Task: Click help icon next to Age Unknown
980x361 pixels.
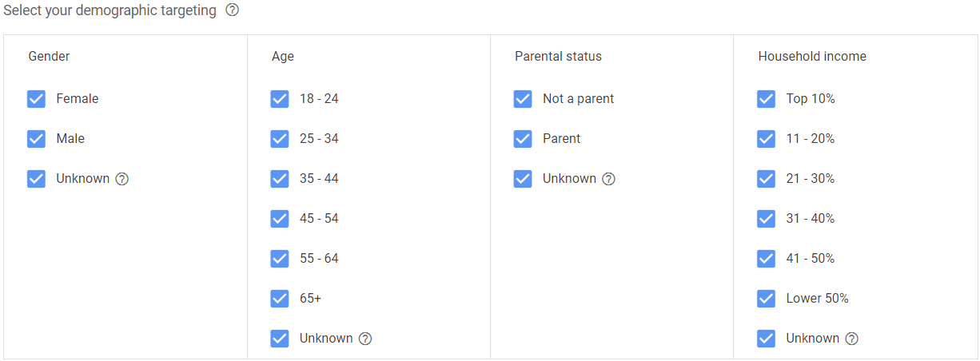Action: [365, 339]
